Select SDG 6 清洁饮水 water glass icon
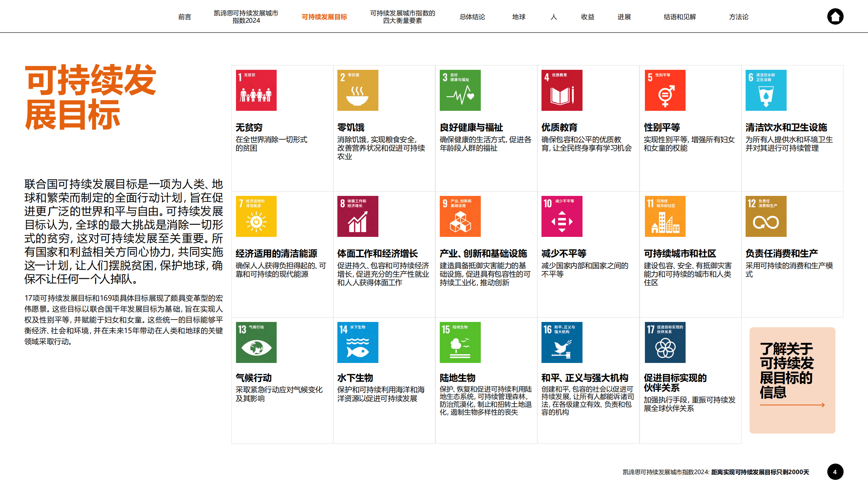This screenshot has height=488, width=868. [766, 90]
